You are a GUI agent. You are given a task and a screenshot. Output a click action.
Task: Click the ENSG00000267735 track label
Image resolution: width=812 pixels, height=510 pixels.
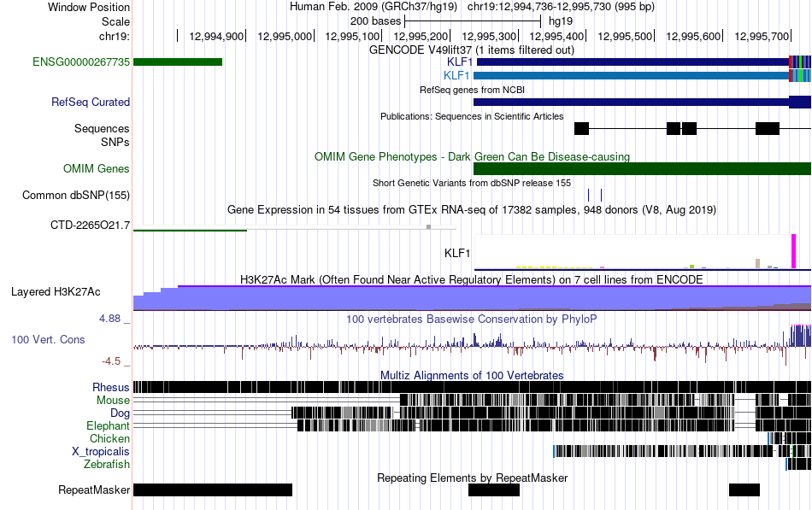coord(81,62)
